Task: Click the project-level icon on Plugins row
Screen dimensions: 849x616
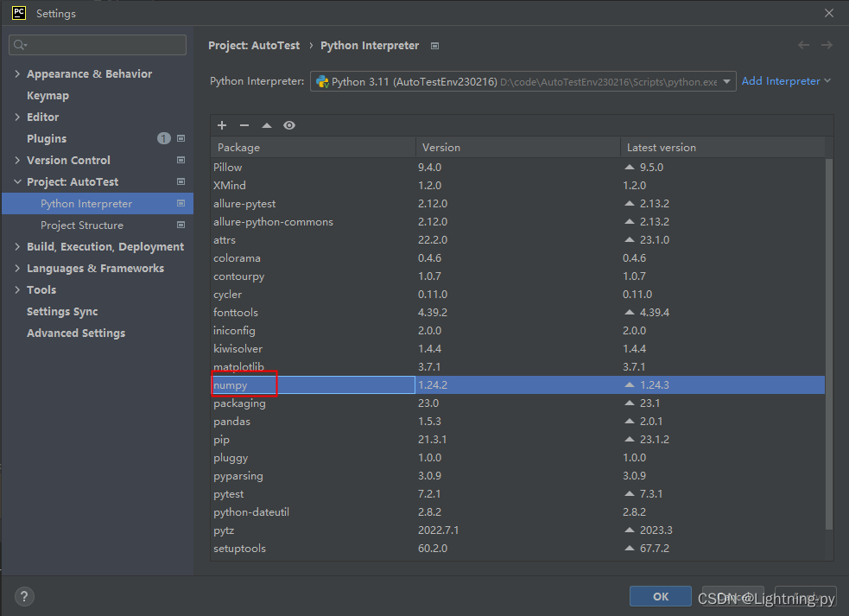Action: [181, 139]
